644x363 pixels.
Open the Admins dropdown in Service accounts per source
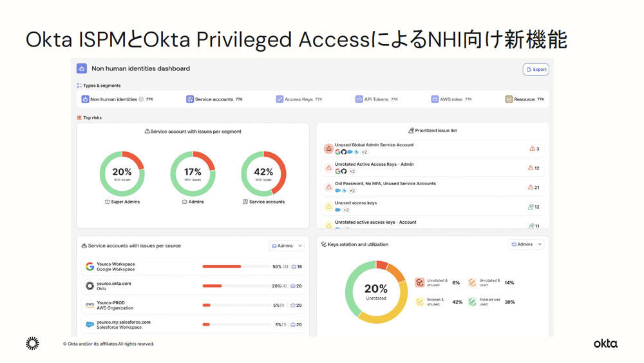click(x=287, y=246)
